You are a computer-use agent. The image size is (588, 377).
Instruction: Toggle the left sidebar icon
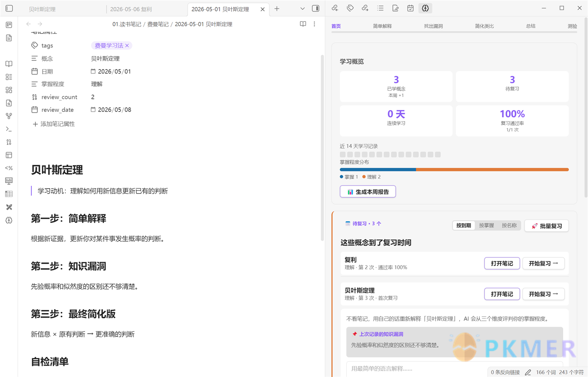9,9
